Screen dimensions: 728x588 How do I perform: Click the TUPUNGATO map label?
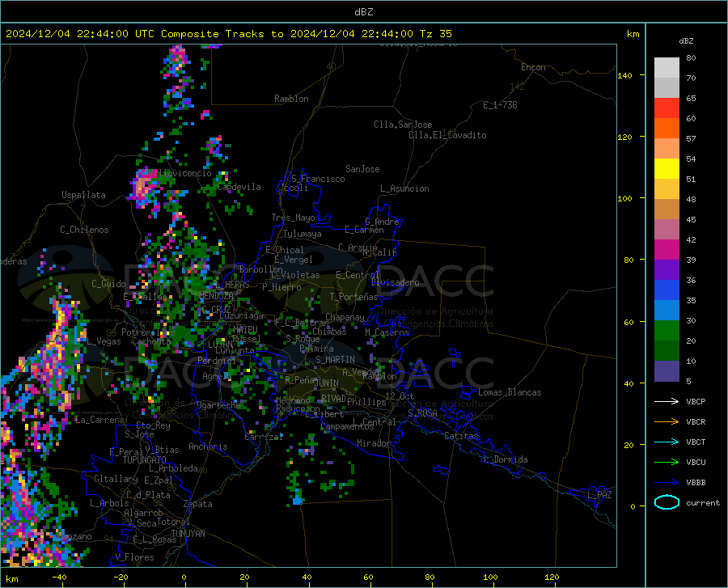pyautogui.click(x=145, y=460)
